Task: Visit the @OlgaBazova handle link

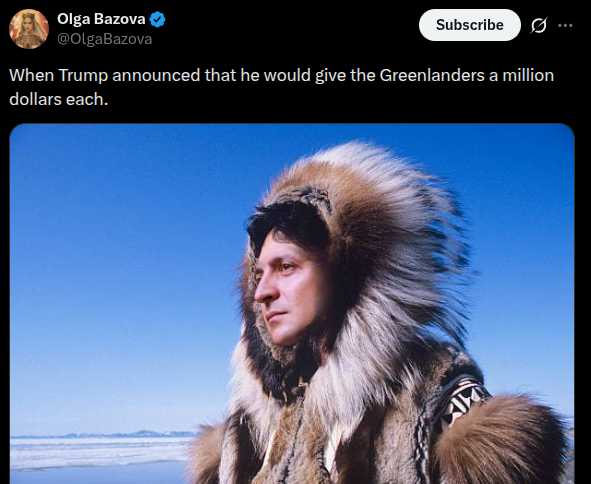Action: (104, 39)
